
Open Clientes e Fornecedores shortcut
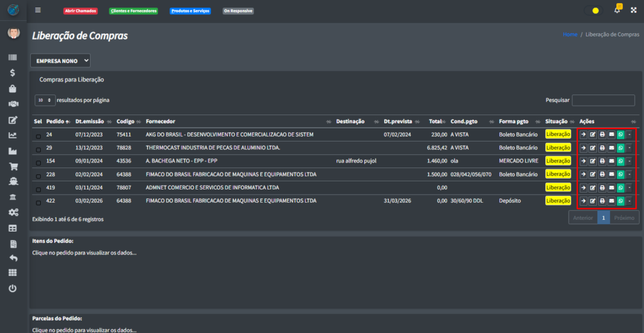(x=133, y=11)
